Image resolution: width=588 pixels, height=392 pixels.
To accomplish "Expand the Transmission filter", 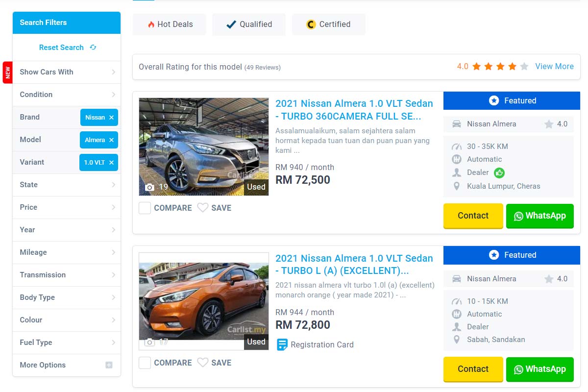I will pyautogui.click(x=67, y=275).
